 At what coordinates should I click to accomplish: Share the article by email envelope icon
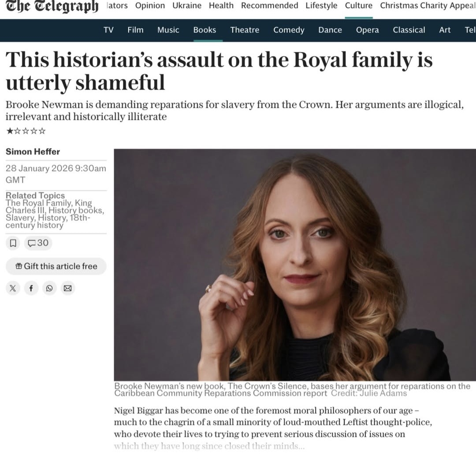67,288
